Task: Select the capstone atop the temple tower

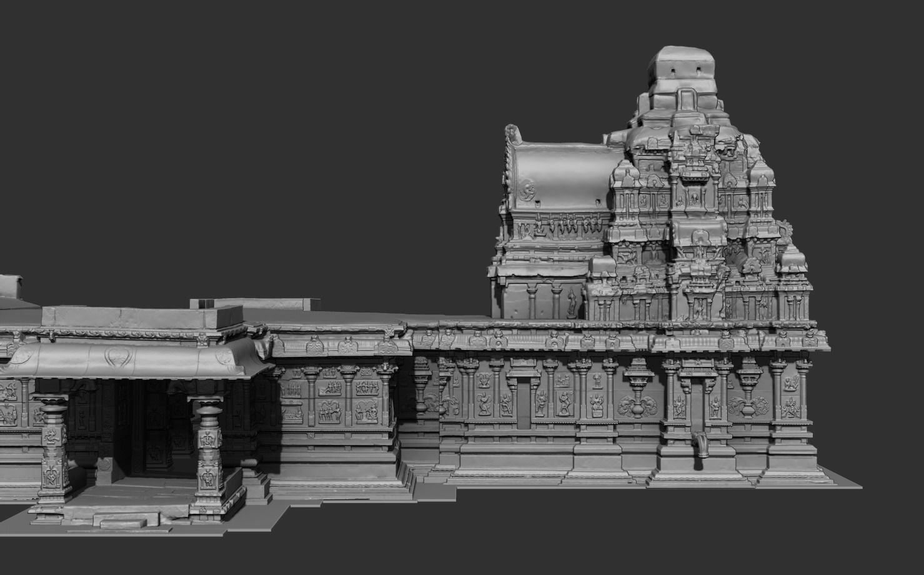Action: click(x=682, y=69)
